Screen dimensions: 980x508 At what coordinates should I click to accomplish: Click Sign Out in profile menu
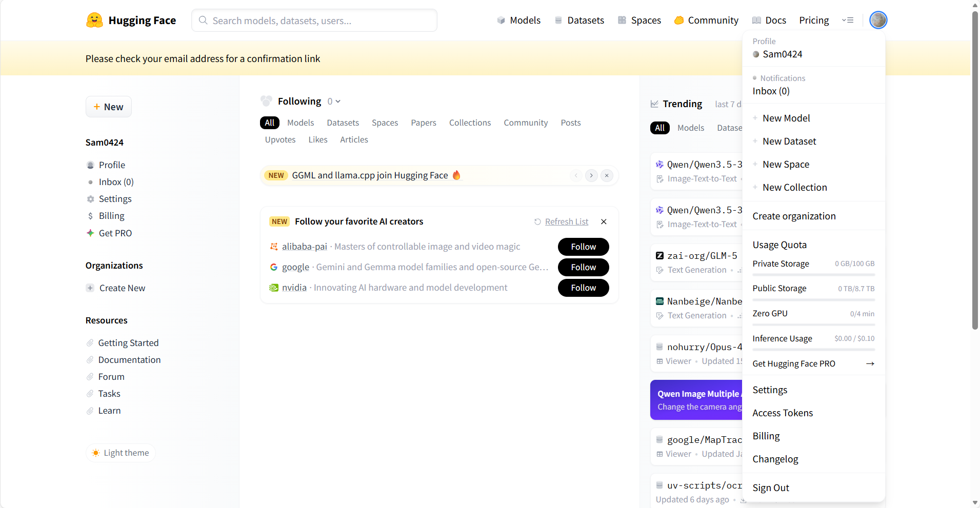[814, 488]
